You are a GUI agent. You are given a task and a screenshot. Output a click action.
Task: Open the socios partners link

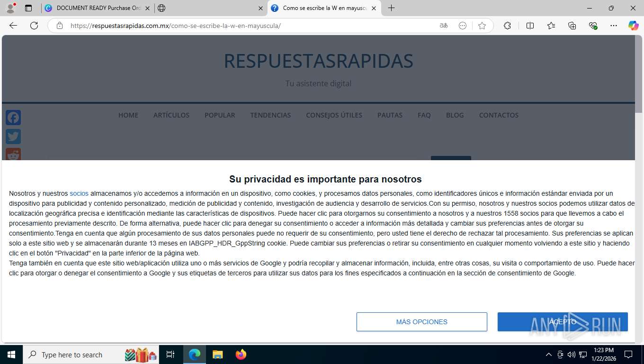[x=79, y=193]
